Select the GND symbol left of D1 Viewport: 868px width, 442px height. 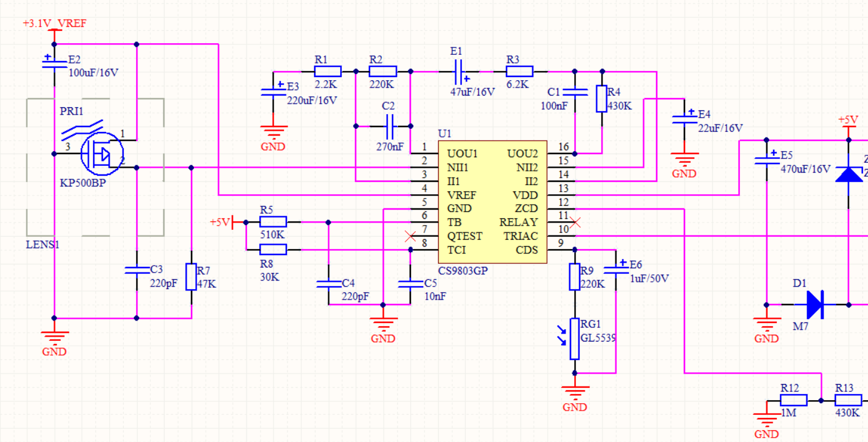point(766,329)
